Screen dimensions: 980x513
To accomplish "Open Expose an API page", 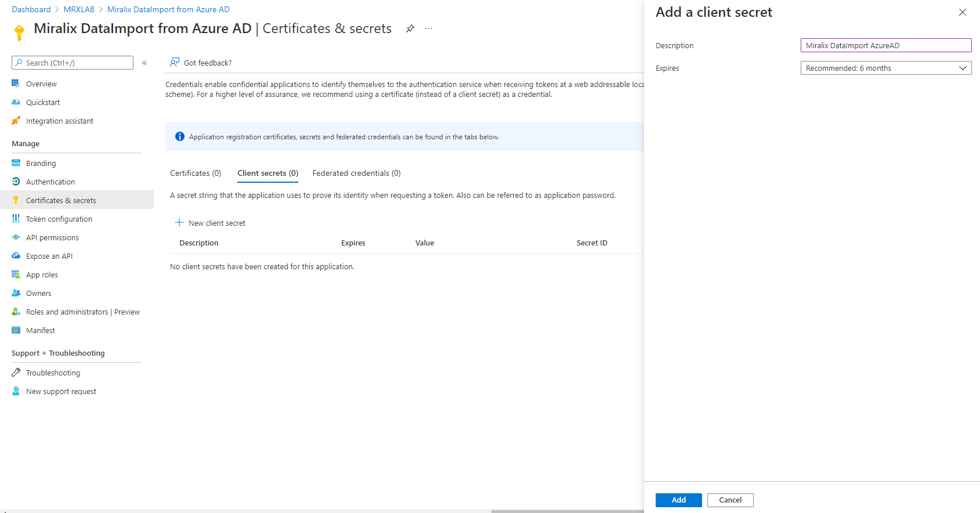I will click(x=49, y=256).
